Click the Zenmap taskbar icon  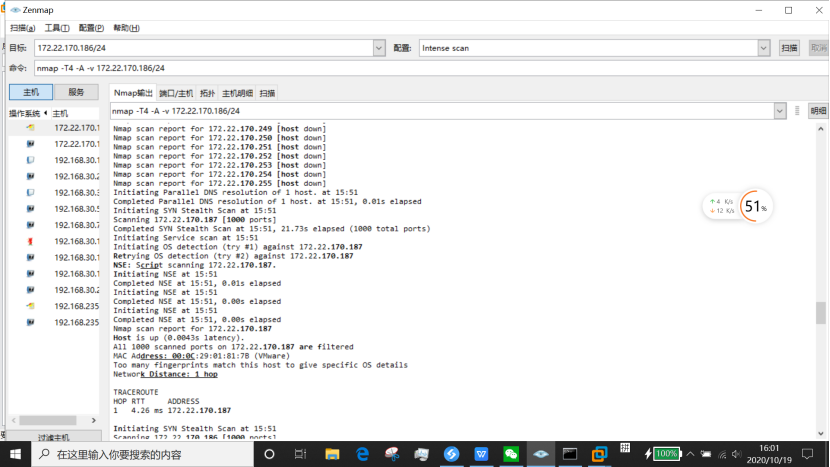540,454
